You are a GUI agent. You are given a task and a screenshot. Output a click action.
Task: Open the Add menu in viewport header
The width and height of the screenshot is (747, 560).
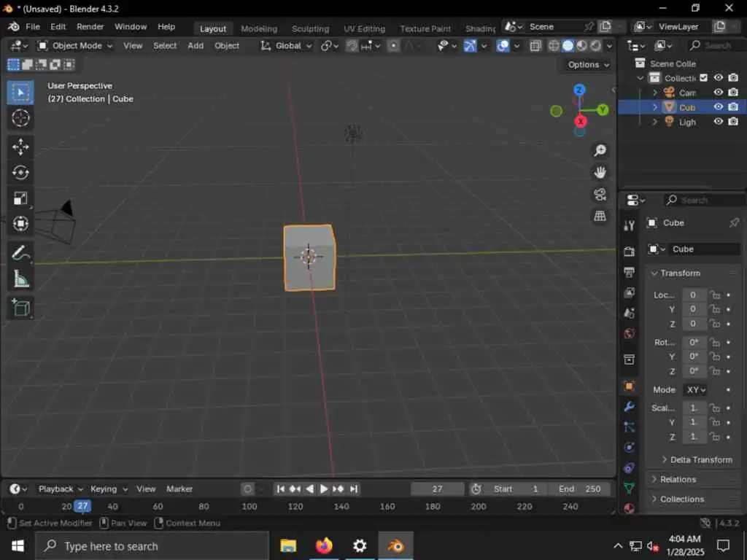196,46
